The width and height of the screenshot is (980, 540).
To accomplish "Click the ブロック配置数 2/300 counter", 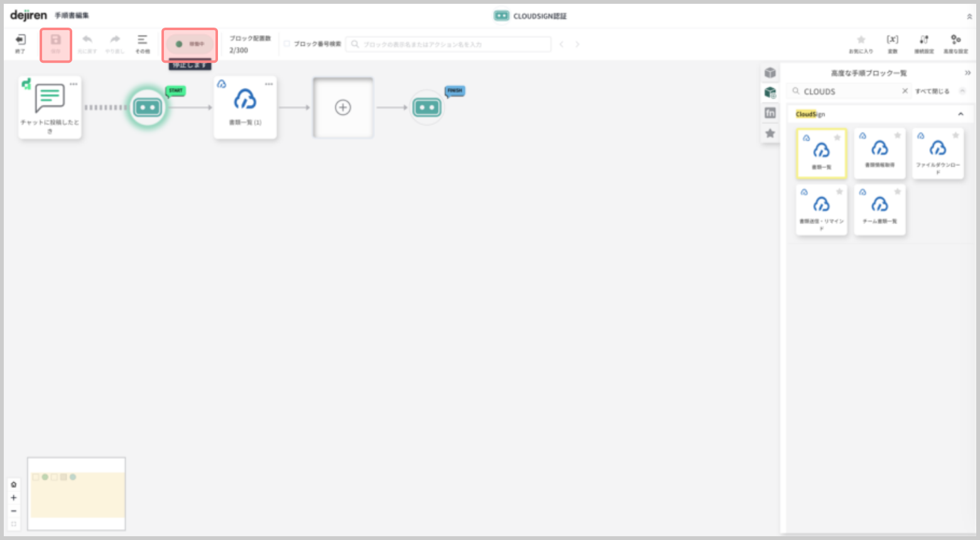I will pyautogui.click(x=250, y=44).
